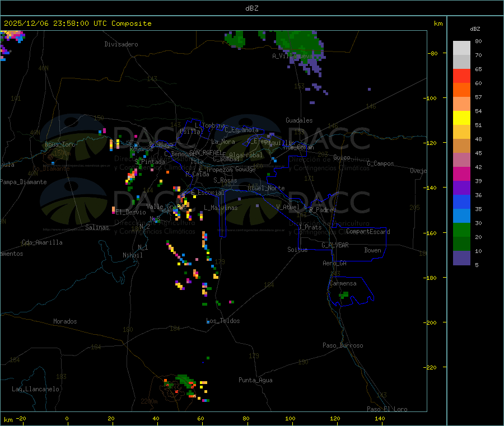Select the Carmensa place name
The width and height of the screenshot is (504, 426).
pyautogui.click(x=343, y=283)
